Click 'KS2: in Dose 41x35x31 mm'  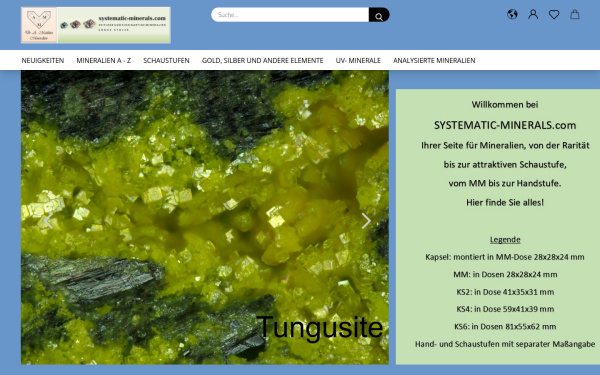505,292
